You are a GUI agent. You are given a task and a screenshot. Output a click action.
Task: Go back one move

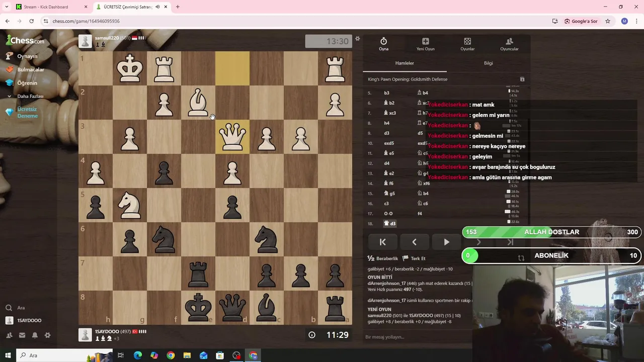point(414,242)
